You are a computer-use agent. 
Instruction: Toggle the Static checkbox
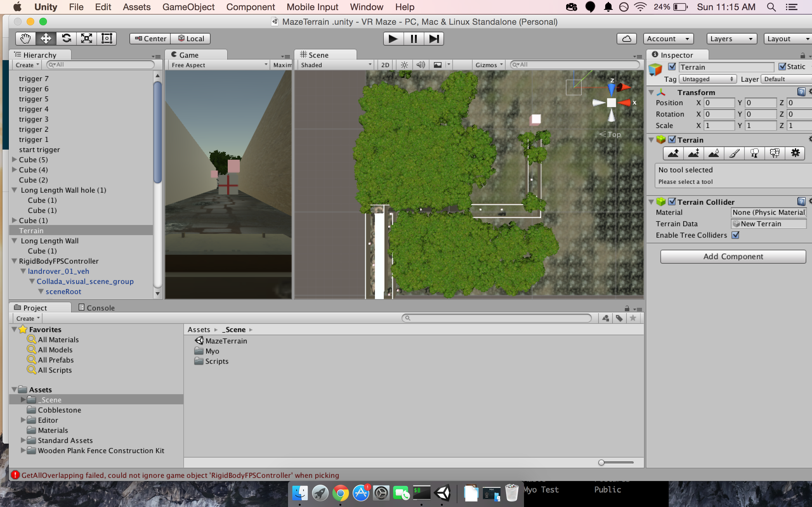point(782,67)
